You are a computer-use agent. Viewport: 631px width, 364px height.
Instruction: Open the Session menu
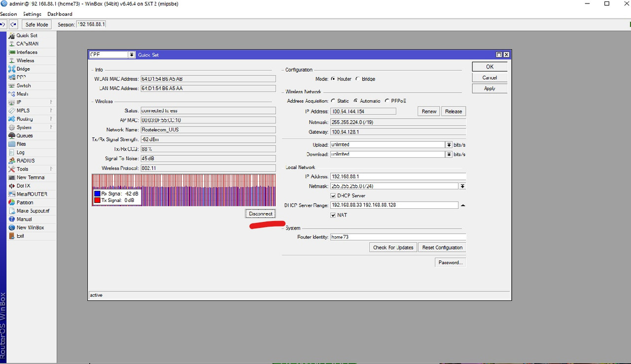(x=9, y=14)
